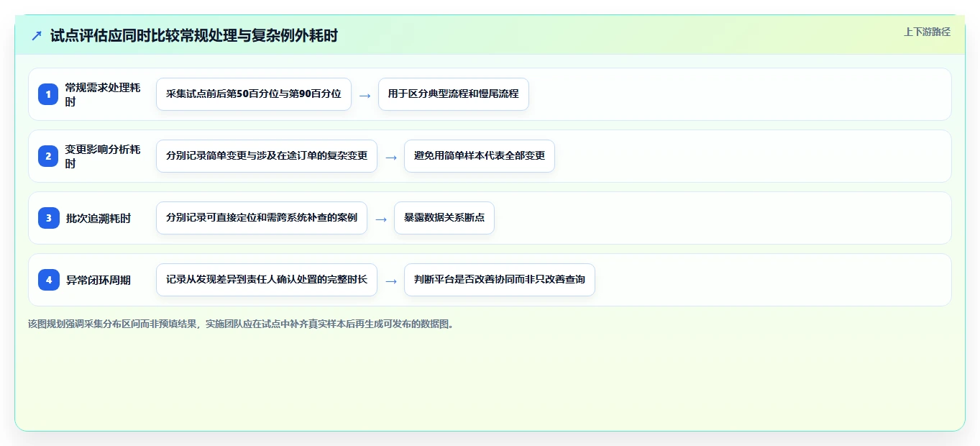Screen dimensions: 980x446
Task: Select the number 2 step badge
Action: pyautogui.click(x=48, y=156)
